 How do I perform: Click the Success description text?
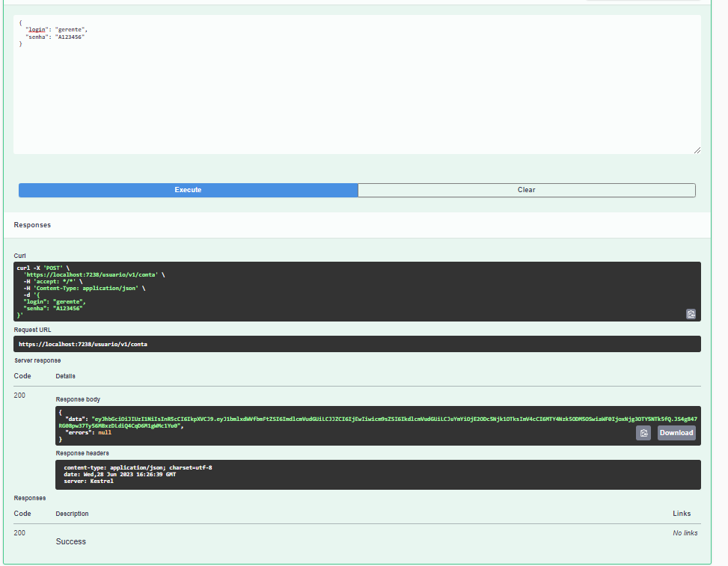(x=71, y=541)
